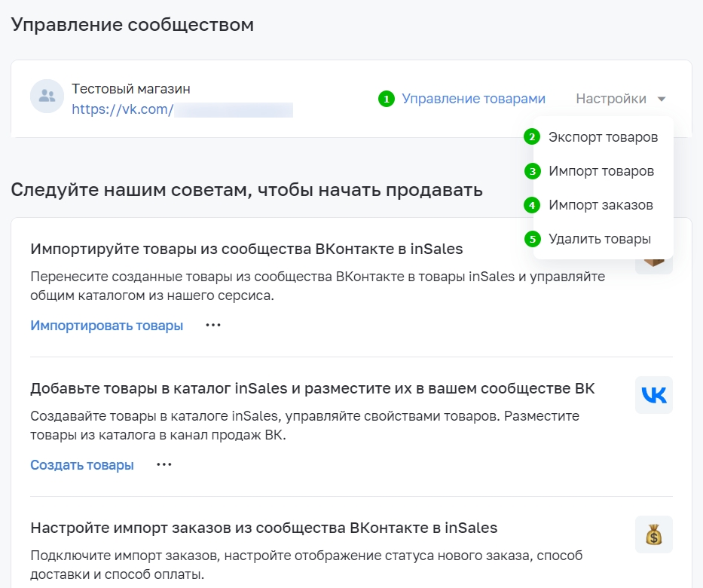Click the money bag icon

point(654,534)
